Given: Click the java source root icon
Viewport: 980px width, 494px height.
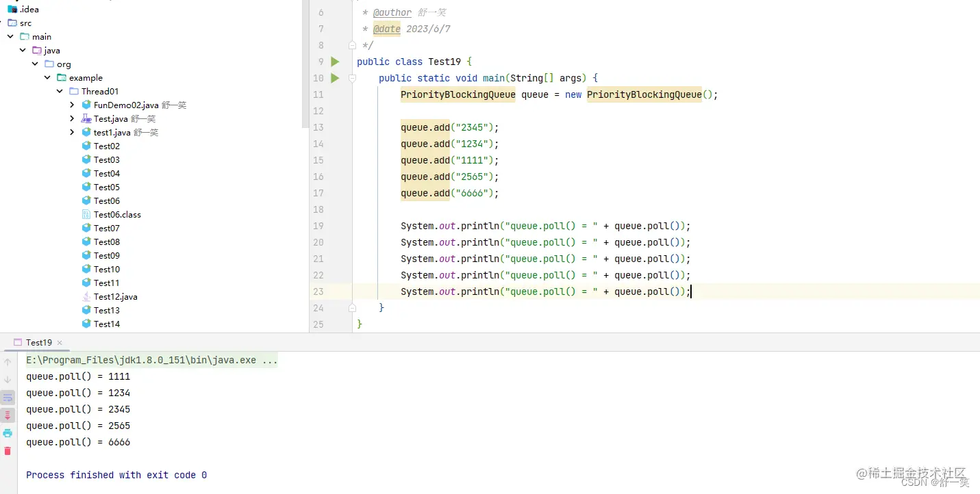Looking at the screenshot, I should pyautogui.click(x=37, y=50).
